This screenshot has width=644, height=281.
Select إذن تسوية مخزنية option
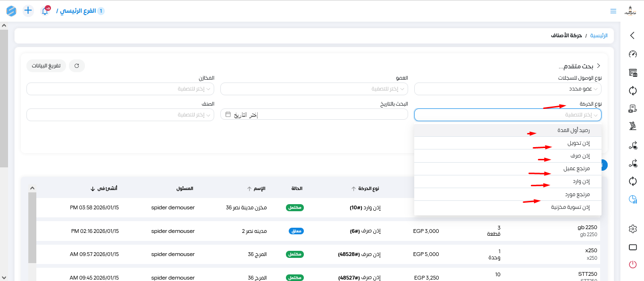coord(570,207)
